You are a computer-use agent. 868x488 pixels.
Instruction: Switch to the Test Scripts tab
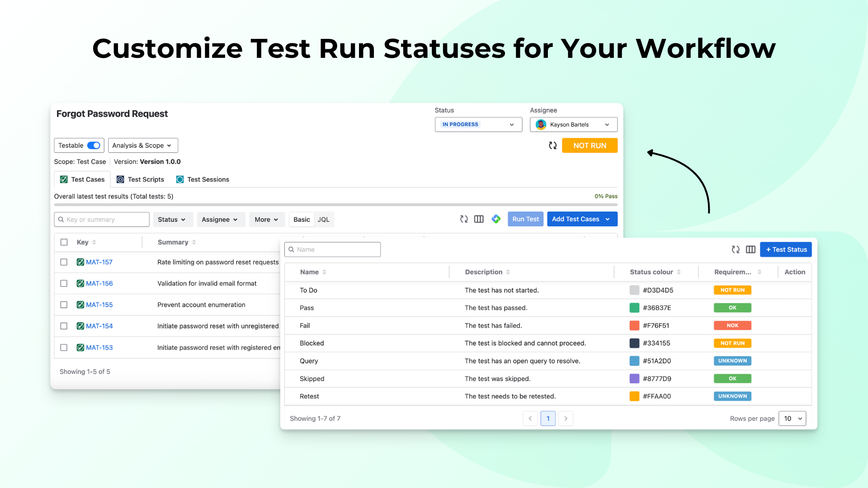pos(141,179)
